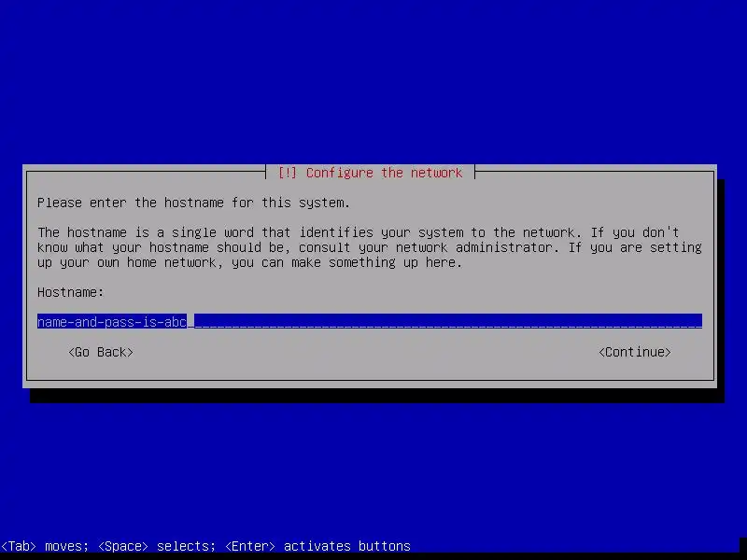747x560 pixels.
Task: Focus the Hostname input field
Action: pos(370,321)
